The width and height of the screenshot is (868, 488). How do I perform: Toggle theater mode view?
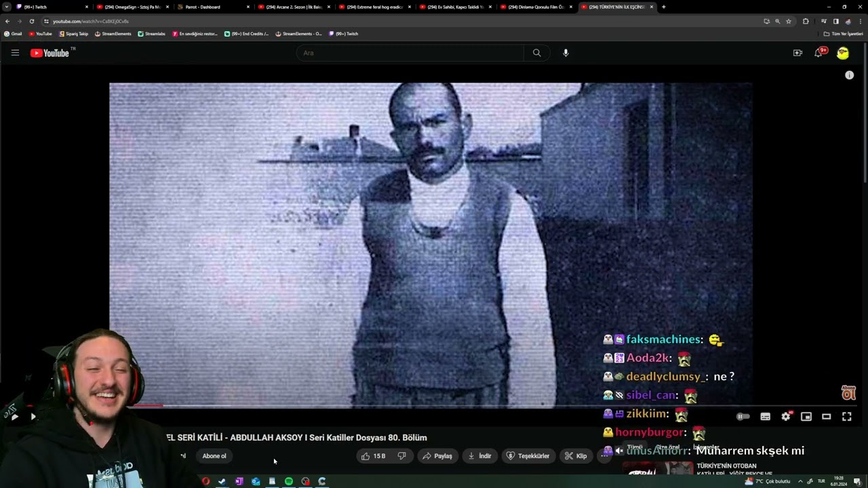click(x=827, y=417)
